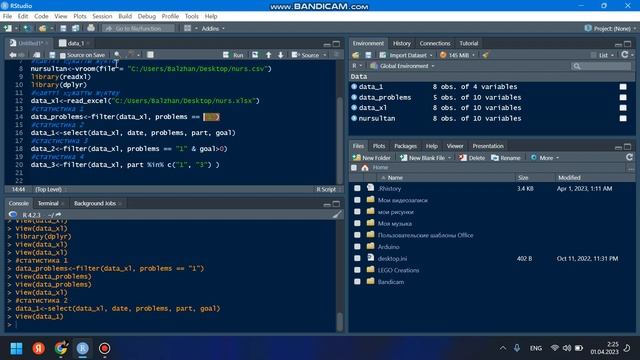Switch to the data_1 editor tab
This screenshot has width=640, height=360.
click(75, 43)
